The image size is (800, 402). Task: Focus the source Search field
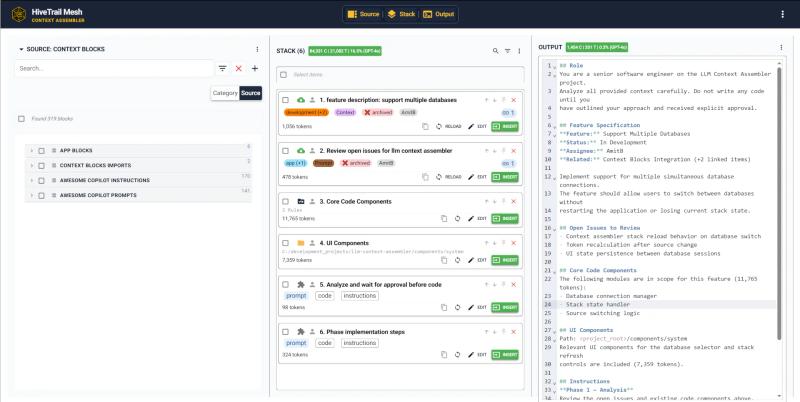114,68
